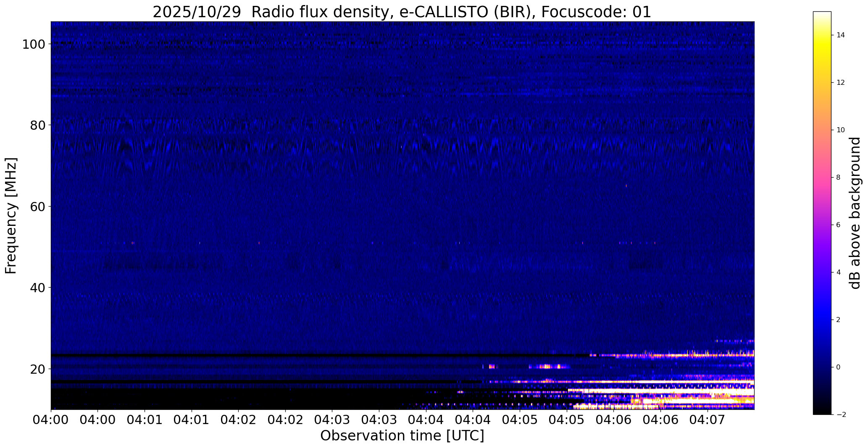Click the 12 tick label on the colorbar
Screen dimensions: 868x448
pyautogui.click(x=841, y=82)
